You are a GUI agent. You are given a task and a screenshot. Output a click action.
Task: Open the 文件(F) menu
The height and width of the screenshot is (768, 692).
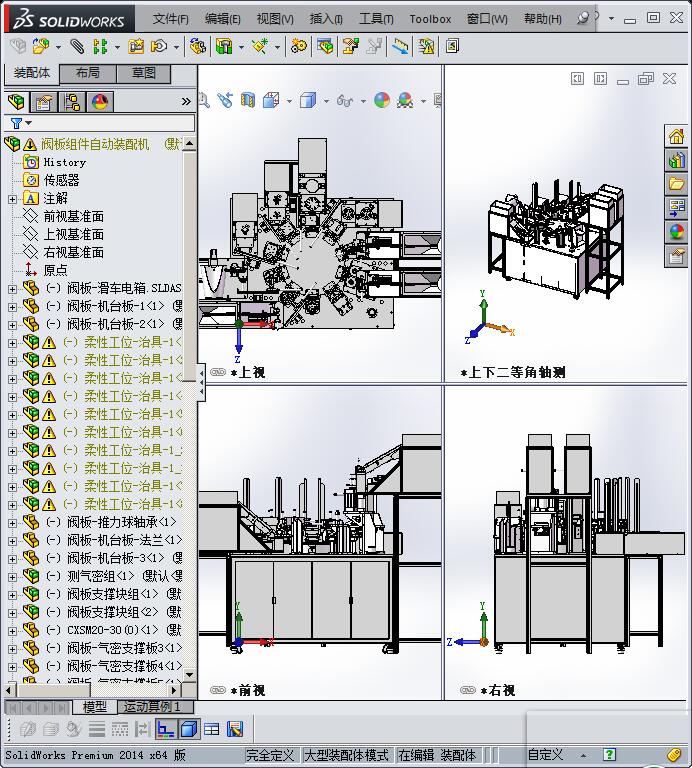(170, 19)
